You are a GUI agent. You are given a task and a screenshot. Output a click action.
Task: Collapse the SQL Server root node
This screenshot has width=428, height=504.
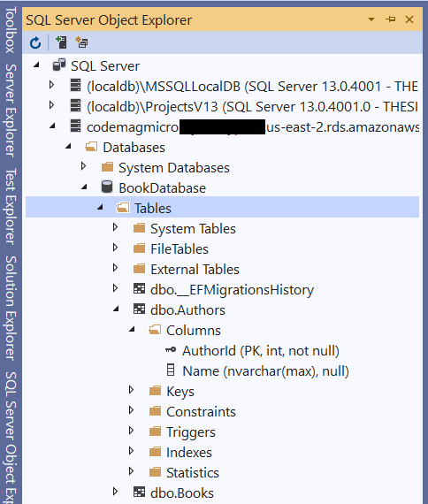[36, 65]
